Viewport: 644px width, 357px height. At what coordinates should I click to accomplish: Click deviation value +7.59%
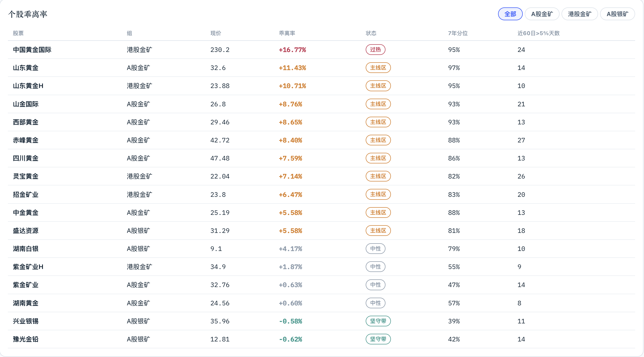pos(290,158)
